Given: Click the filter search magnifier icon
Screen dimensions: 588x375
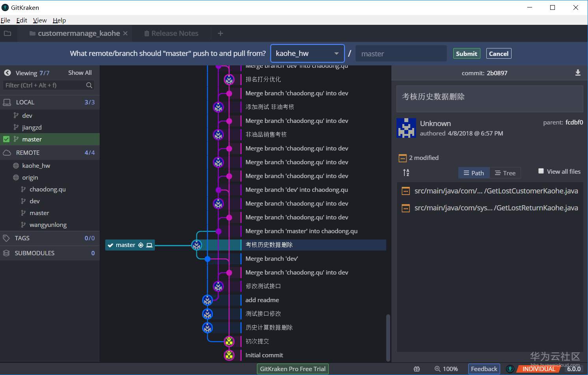Looking at the screenshot, I should coord(89,85).
